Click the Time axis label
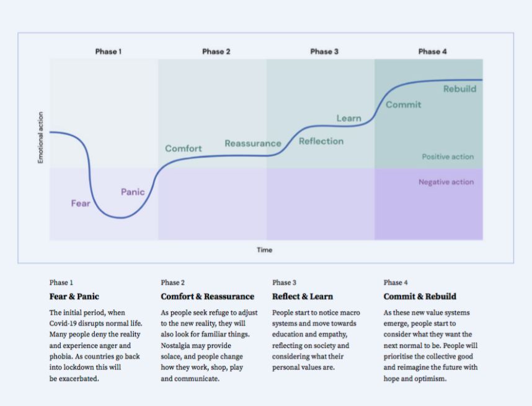 pyautogui.click(x=264, y=250)
